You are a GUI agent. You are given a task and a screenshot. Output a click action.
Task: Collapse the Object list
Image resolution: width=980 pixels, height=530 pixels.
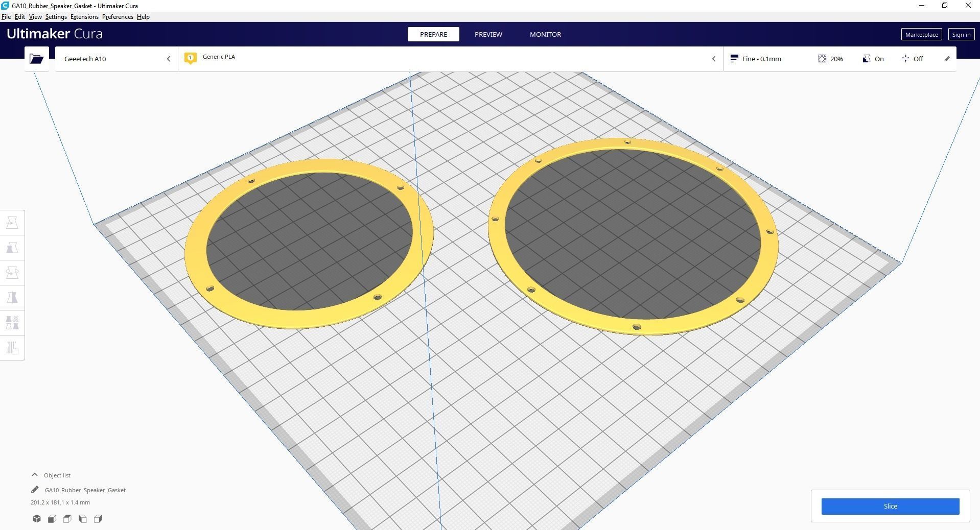pyautogui.click(x=35, y=475)
